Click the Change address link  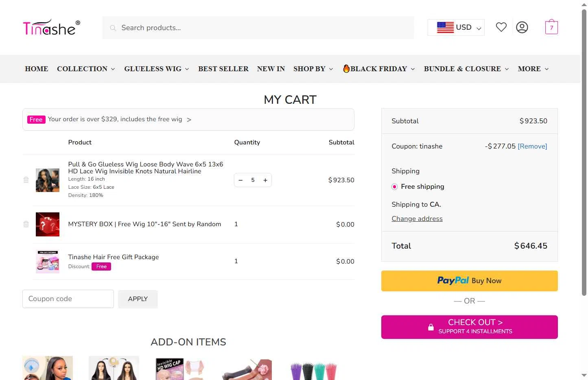click(x=417, y=219)
